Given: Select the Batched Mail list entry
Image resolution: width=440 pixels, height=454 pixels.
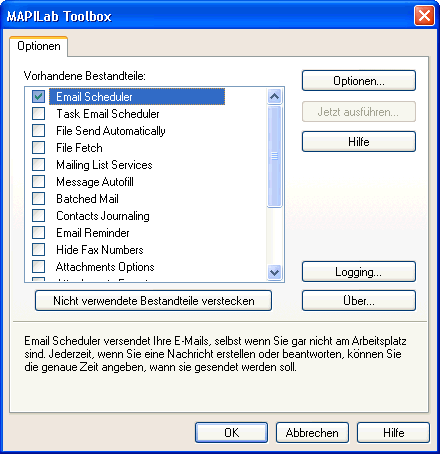Looking at the screenshot, I should (87, 199).
